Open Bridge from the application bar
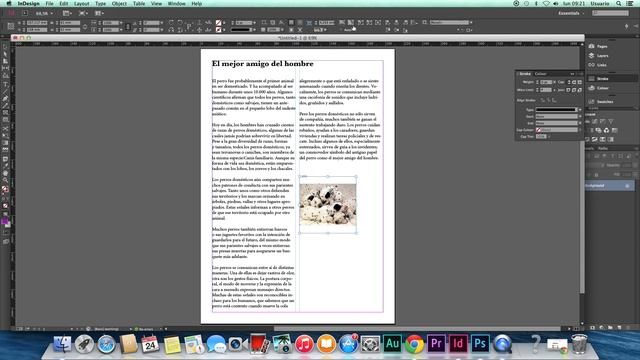 pyautogui.click(x=25, y=13)
